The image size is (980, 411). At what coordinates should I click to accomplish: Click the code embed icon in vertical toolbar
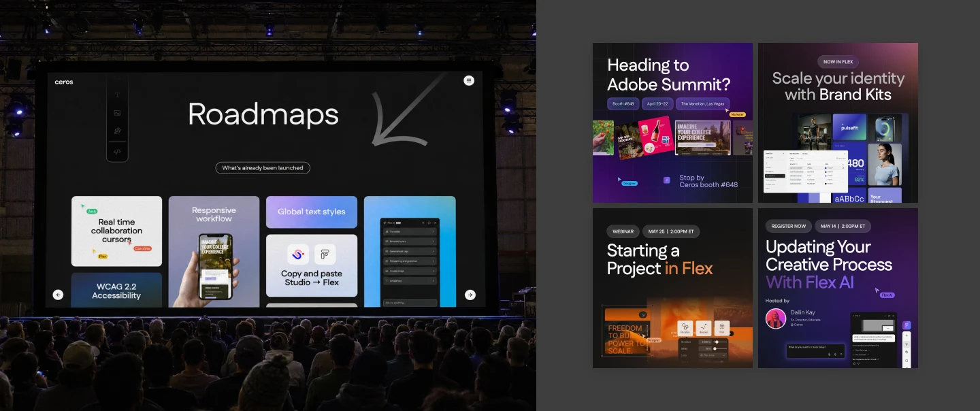click(x=117, y=151)
